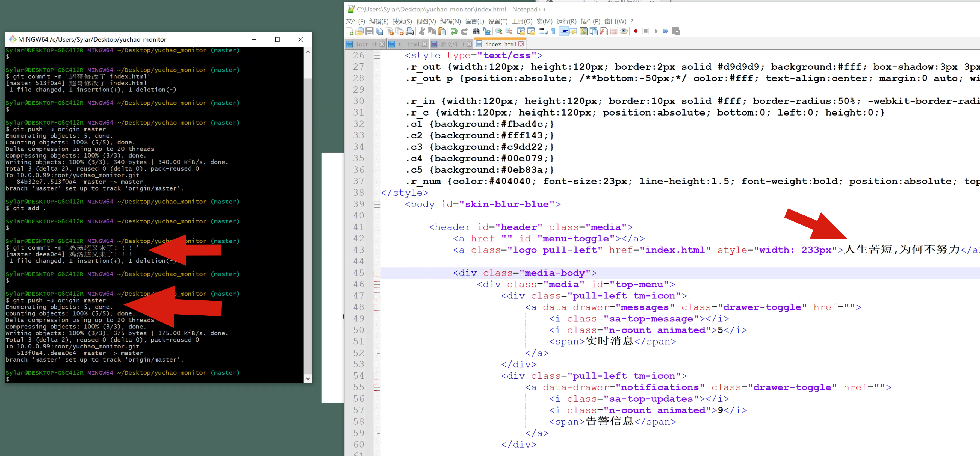Image resolution: width=980 pixels, height=456 pixels.
Task: Click the Start macro recording red dot
Action: (635, 32)
